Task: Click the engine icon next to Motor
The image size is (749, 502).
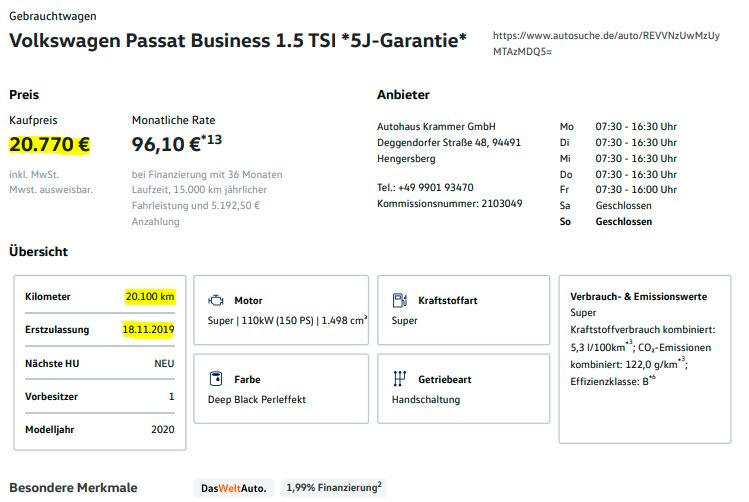Action: (x=216, y=300)
